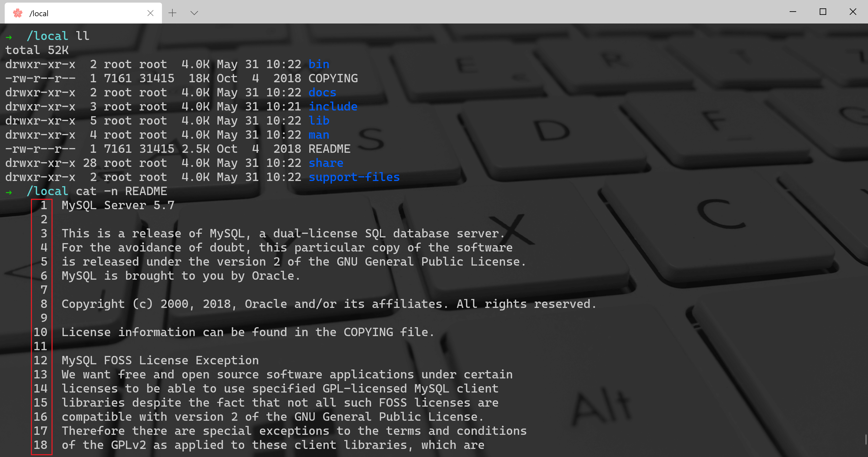Click the cherry blossom tab icon
This screenshot has width=868, height=457.
click(18, 13)
